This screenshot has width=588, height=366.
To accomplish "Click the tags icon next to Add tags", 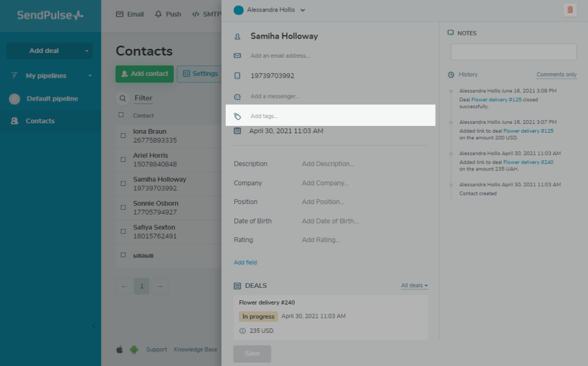I will coord(238,115).
